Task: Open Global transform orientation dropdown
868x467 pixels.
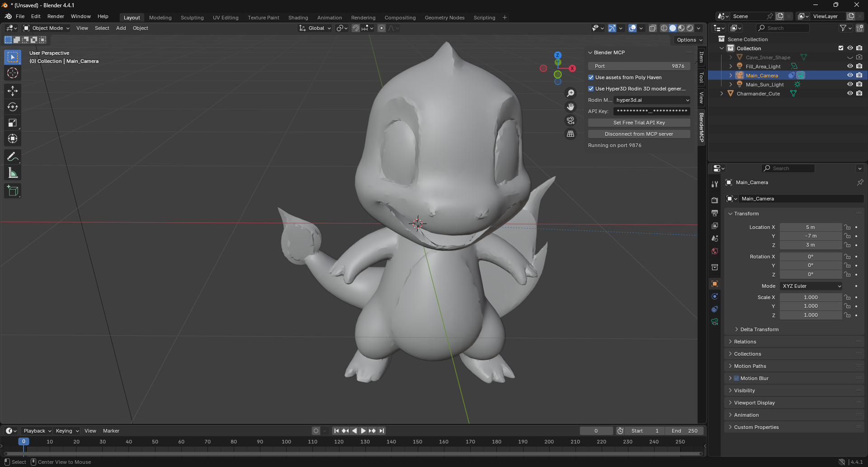Action: coord(315,28)
